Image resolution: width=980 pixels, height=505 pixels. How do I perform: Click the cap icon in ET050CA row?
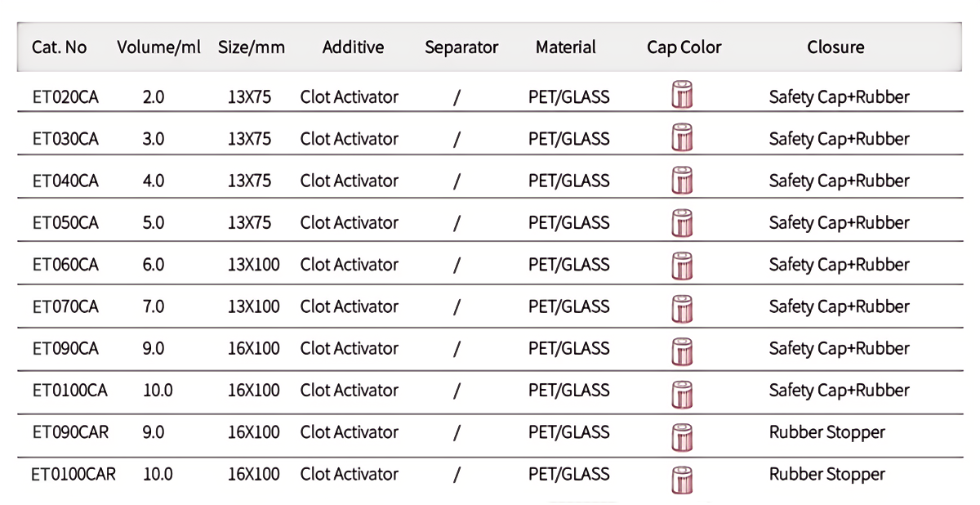(682, 222)
